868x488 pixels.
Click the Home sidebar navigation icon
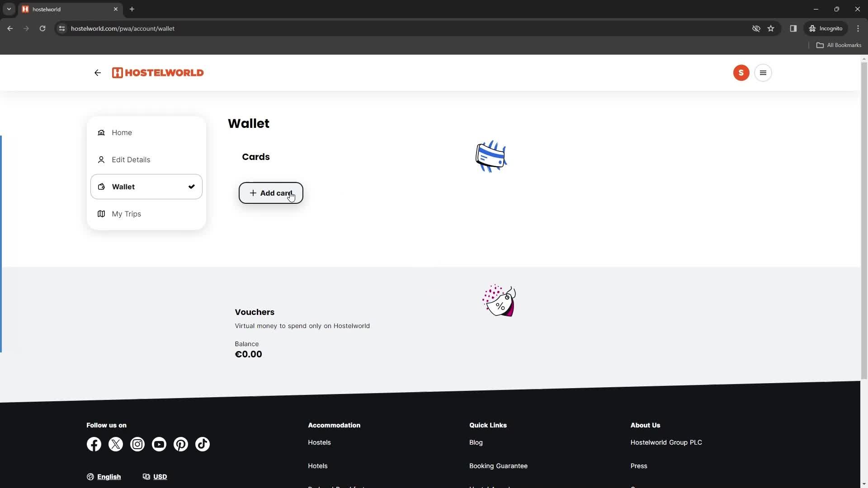101,132
